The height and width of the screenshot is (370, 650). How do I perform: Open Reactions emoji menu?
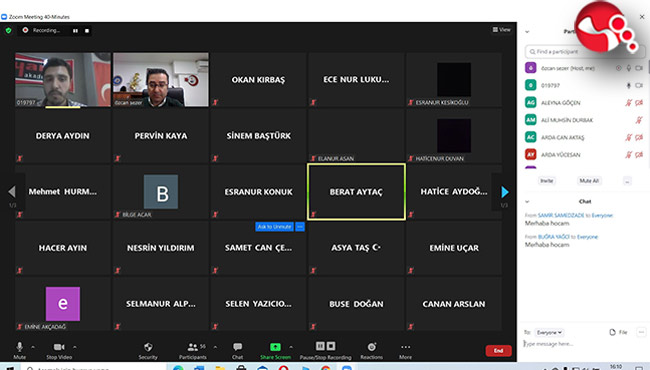(371, 350)
